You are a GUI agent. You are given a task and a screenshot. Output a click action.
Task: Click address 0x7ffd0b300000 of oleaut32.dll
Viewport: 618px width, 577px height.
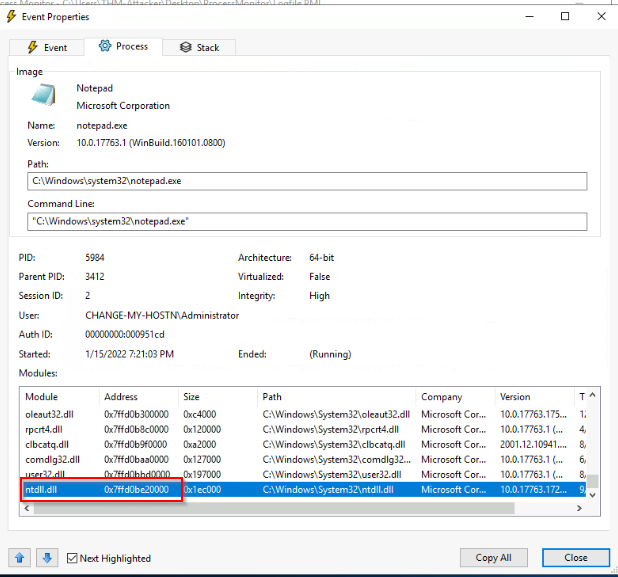(x=136, y=414)
